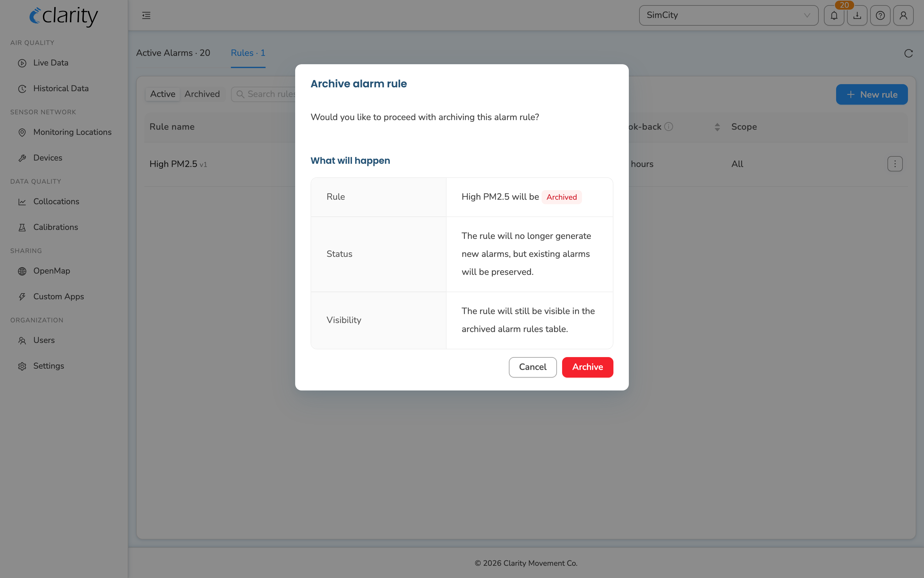Open the user profile icon
This screenshot has height=578, width=924.
903,15
